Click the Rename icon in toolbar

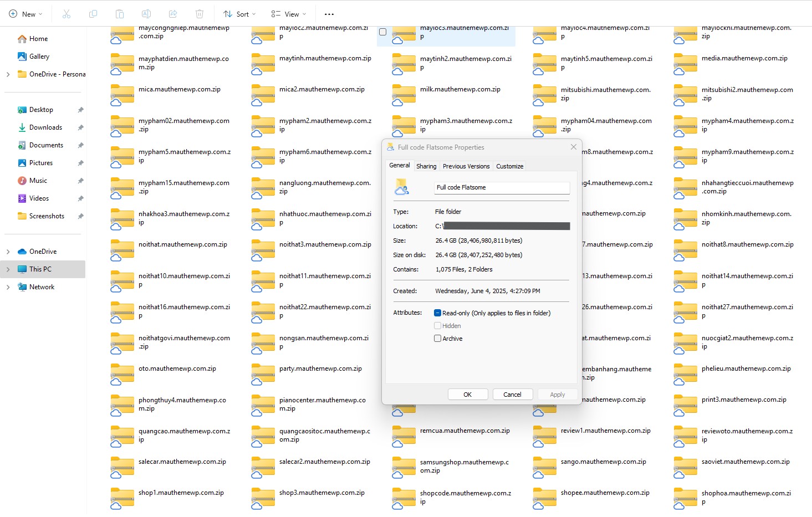[x=146, y=14]
